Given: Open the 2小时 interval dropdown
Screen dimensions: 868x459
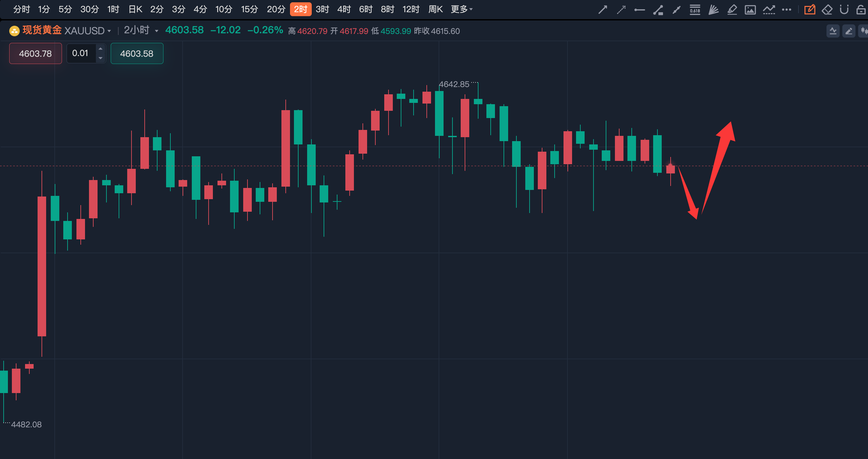Looking at the screenshot, I should click(156, 31).
